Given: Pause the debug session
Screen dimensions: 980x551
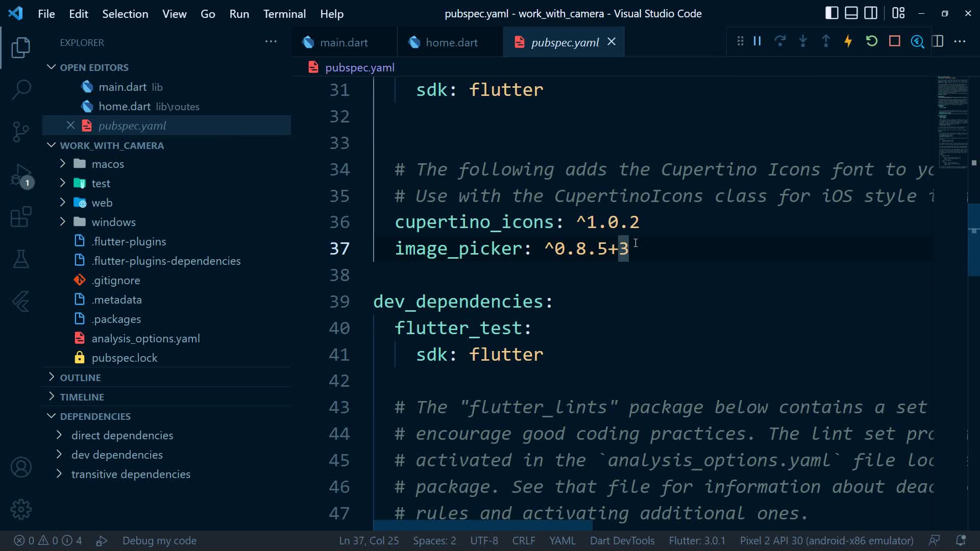Looking at the screenshot, I should [x=757, y=41].
